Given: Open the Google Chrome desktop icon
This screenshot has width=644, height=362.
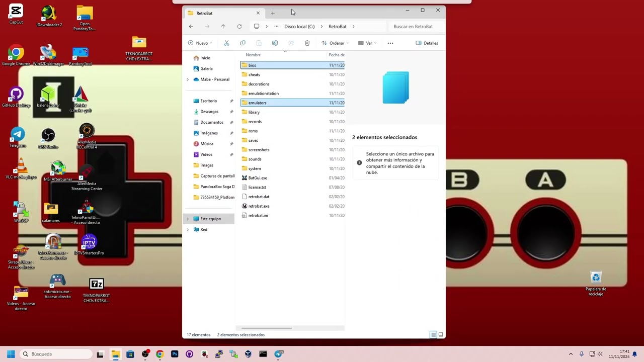Looking at the screenshot, I should (16, 55).
